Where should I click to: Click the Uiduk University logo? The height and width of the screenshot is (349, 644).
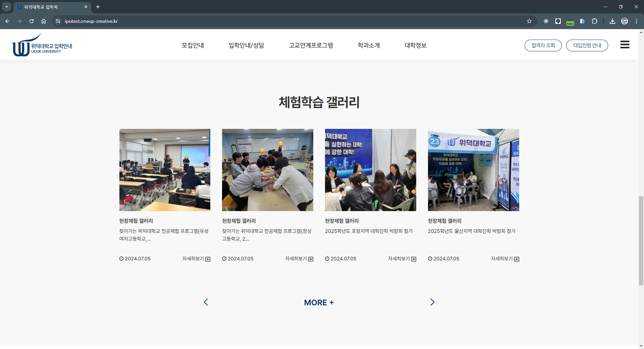(x=42, y=44)
